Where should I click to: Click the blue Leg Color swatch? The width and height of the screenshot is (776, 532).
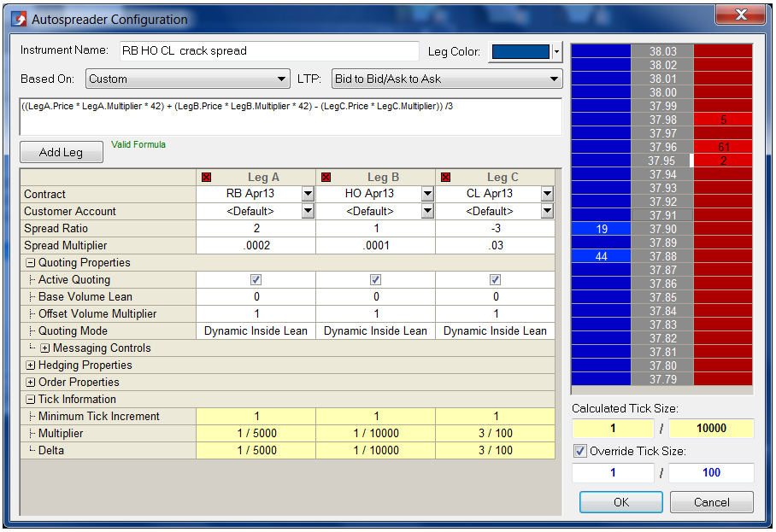(520, 52)
